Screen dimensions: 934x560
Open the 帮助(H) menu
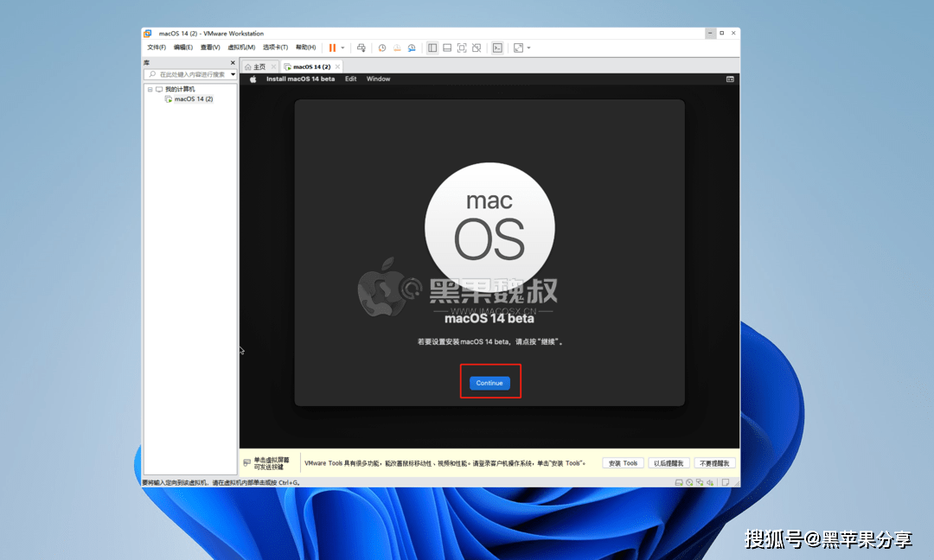(305, 48)
